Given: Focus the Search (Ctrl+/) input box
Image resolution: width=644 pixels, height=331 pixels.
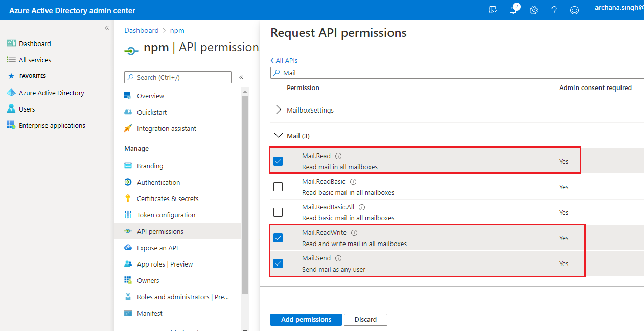Looking at the screenshot, I should pyautogui.click(x=178, y=77).
